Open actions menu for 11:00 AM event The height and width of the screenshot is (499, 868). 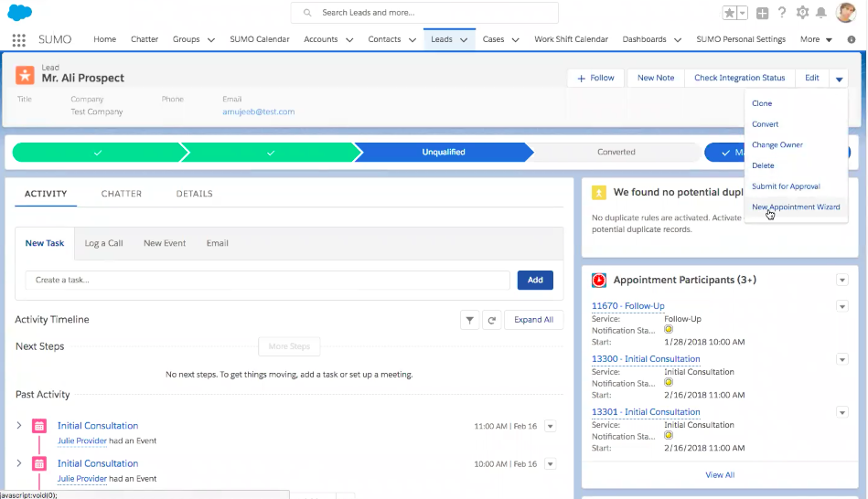pos(551,427)
